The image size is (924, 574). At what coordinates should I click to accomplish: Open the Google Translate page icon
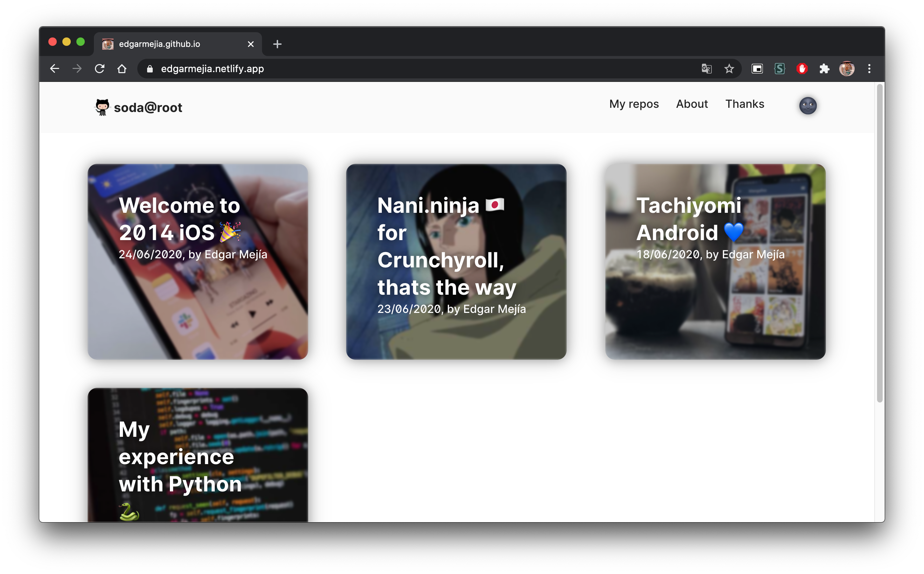coord(706,69)
